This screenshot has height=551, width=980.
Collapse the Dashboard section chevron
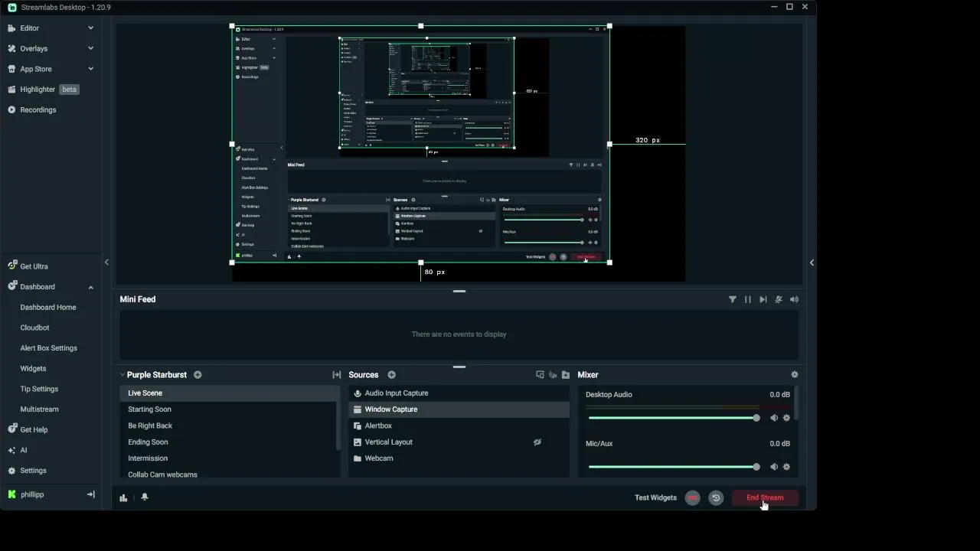click(x=90, y=287)
